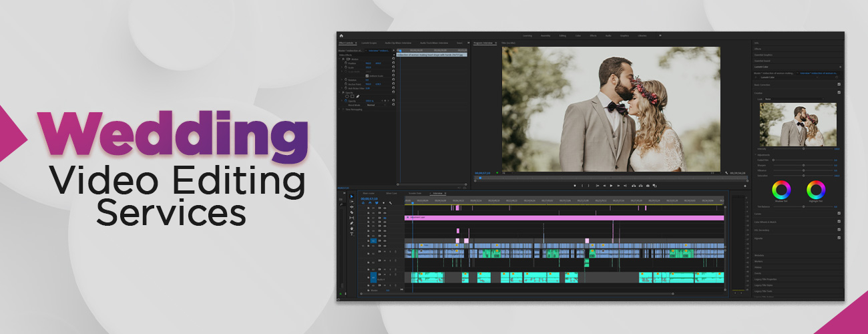Collapse the Motion effect group
The image size is (868, 334).
click(339, 59)
